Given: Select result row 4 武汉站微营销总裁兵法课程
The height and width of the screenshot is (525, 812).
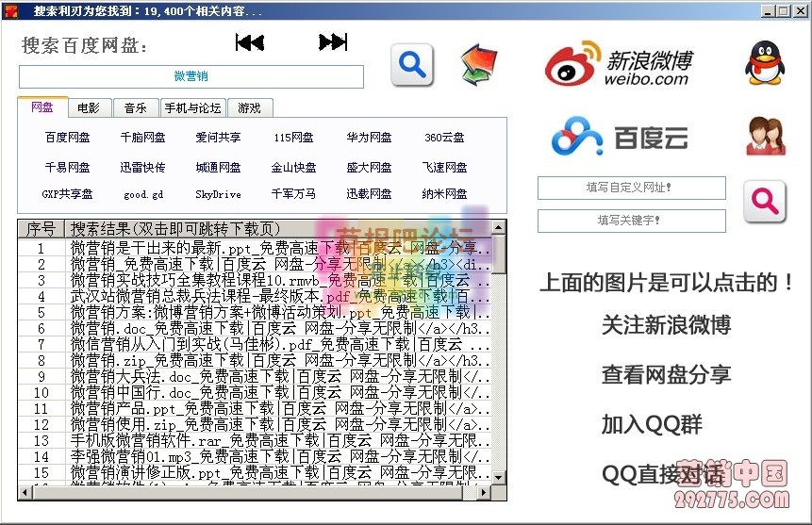Looking at the screenshot, I should click(x=255, y=296).
